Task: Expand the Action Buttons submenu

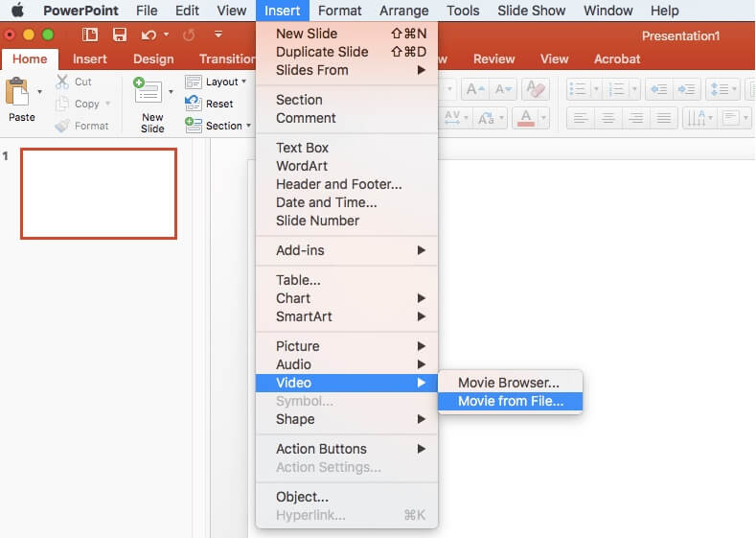Action: (347, 449)
